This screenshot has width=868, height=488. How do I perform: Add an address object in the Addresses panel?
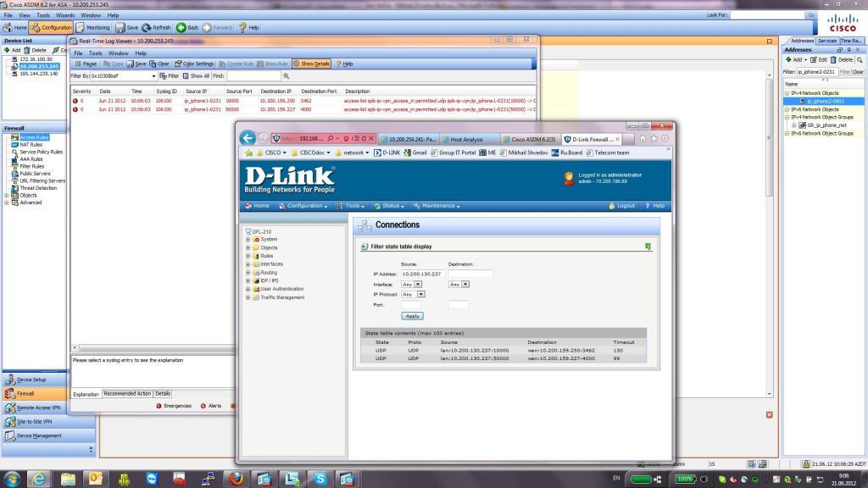click(795, 60)
